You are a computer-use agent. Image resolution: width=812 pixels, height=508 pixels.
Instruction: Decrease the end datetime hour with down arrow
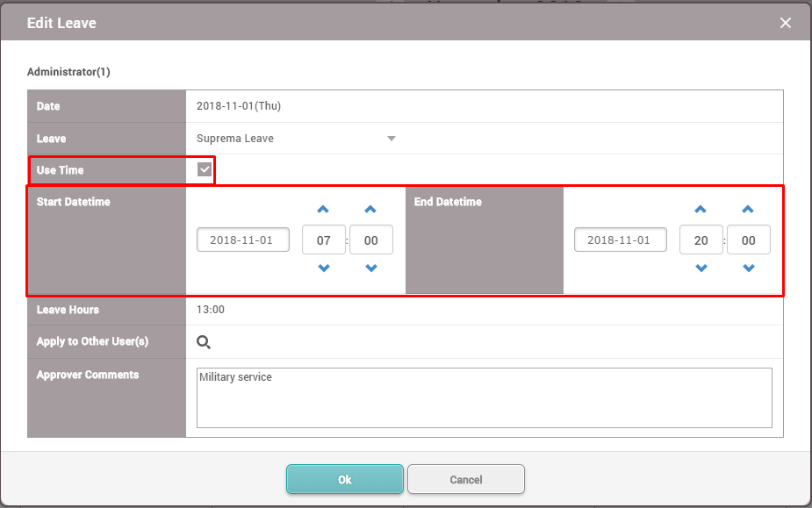click(x=701, y=268)
